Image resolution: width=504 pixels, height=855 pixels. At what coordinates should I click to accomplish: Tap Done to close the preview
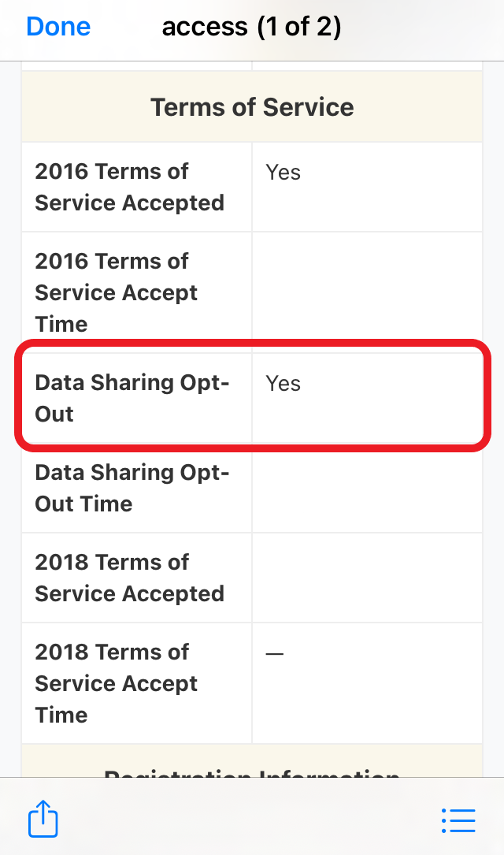tap(58, 27)
